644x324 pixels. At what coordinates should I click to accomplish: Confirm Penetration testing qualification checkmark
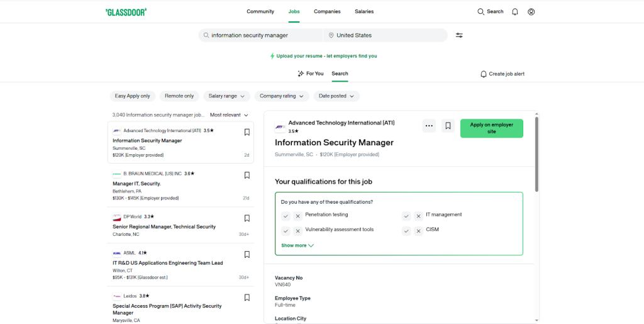pos(286,216)
